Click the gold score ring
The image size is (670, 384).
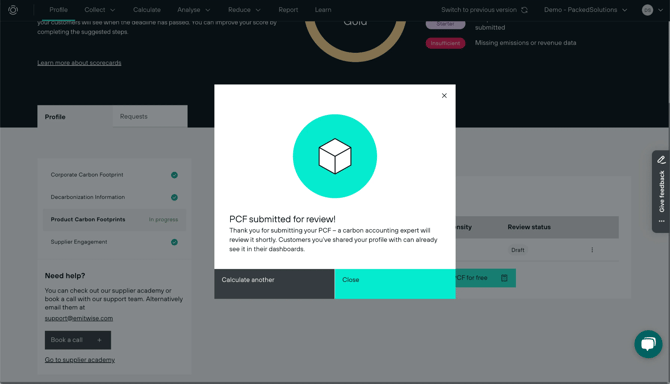click(x=356, y=41)
